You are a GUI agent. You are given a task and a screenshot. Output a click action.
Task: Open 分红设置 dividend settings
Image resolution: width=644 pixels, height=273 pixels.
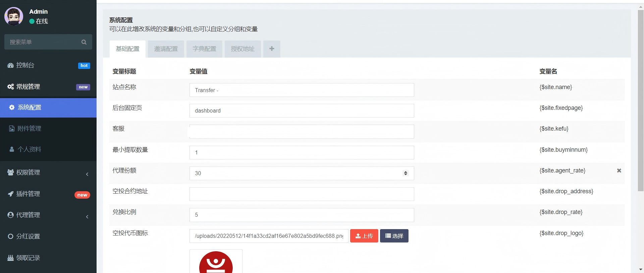(x=28, y=236)
